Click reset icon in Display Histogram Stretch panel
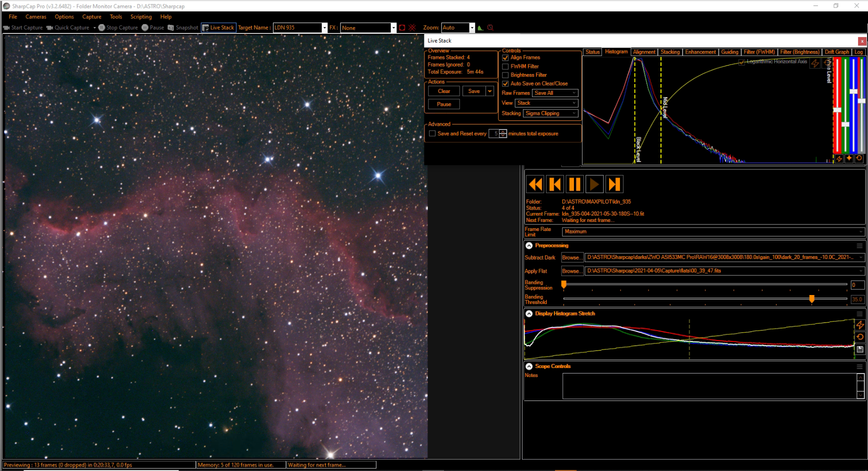The image size is (868, 471). [x=860, y=337]
